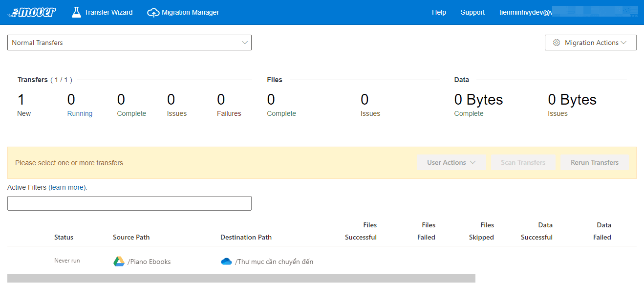The image size is (644, 307).
Task: Follow the learn more link
Action: (x=67, y=187)
